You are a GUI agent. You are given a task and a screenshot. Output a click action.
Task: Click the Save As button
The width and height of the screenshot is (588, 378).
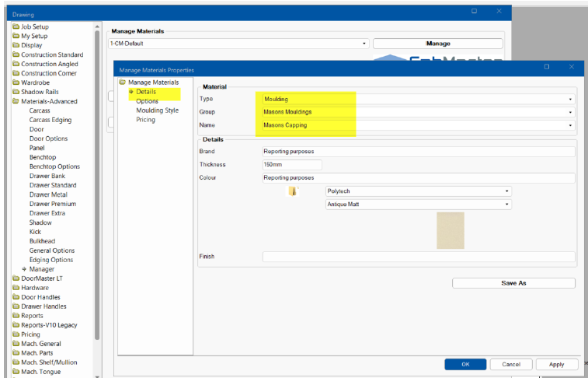pos(513,283)
